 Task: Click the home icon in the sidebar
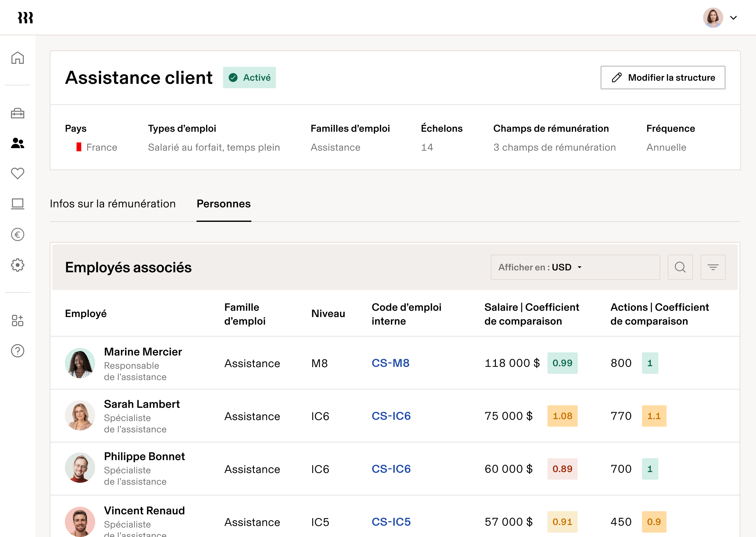(x=18, y=58)
